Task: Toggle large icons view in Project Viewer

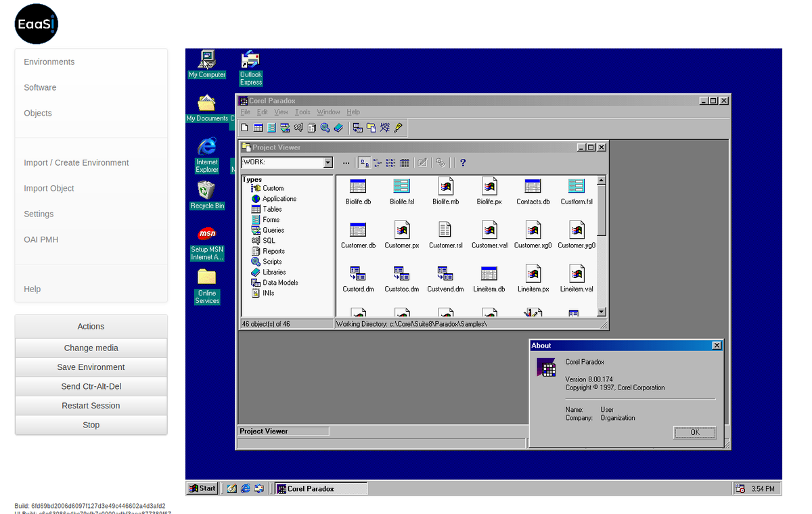Action: pos(364,163)
